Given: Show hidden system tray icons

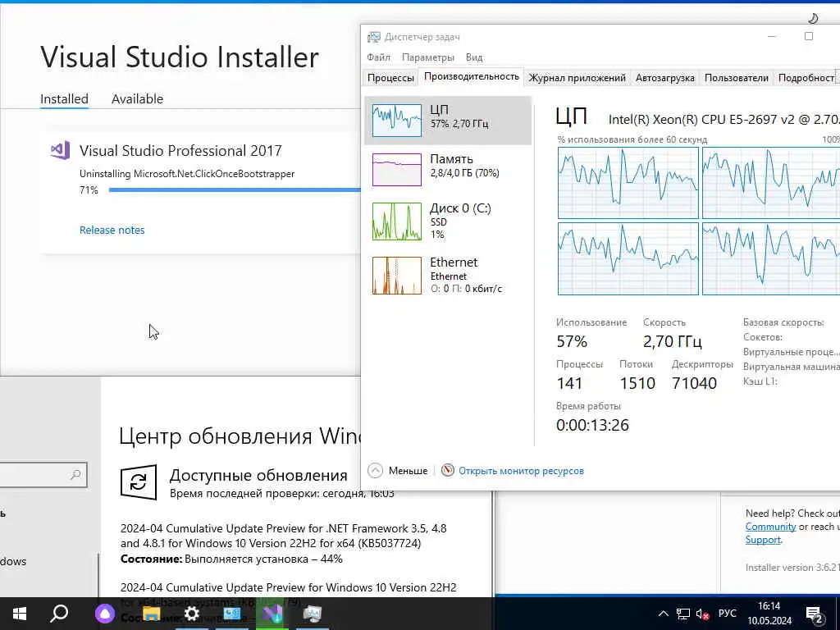Looking at the screenshot, I should pos(663,614).
